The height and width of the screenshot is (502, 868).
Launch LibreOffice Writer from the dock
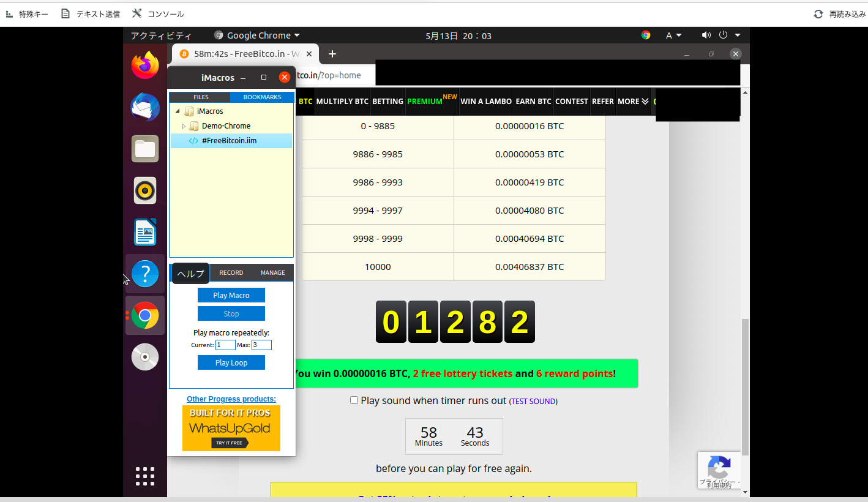(145, 232)
